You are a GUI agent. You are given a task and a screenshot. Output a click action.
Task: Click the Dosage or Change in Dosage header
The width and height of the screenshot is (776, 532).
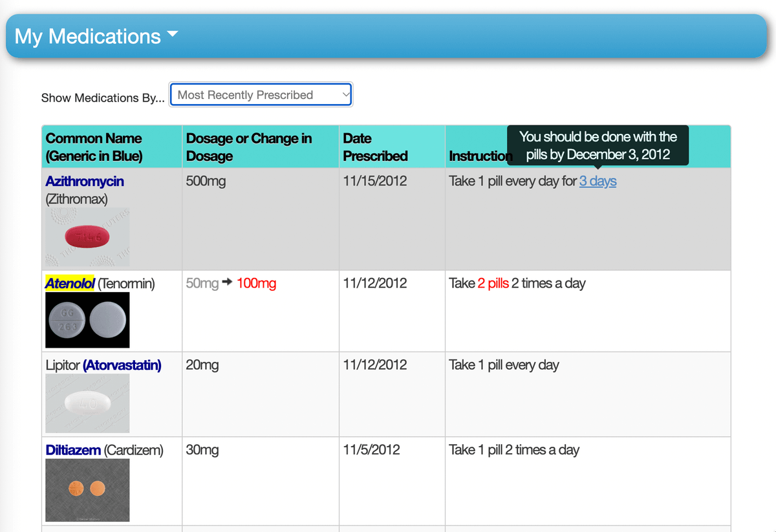(x=249, y=147)
